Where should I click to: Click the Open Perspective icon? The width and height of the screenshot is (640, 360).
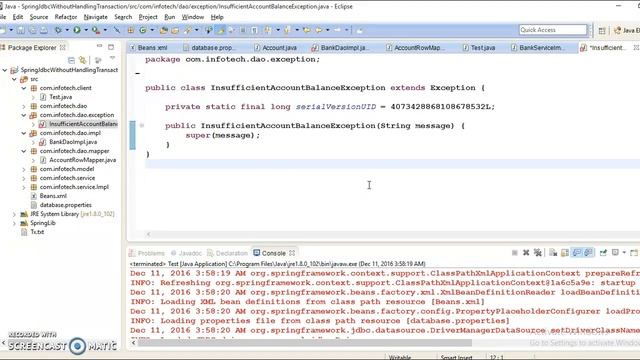pyautogui.click(x=602, y=30)
